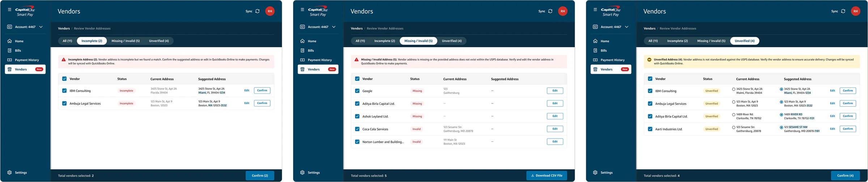Click yellow icon in Unverified Address banner
868x182 pixels.
pos(649,60)
